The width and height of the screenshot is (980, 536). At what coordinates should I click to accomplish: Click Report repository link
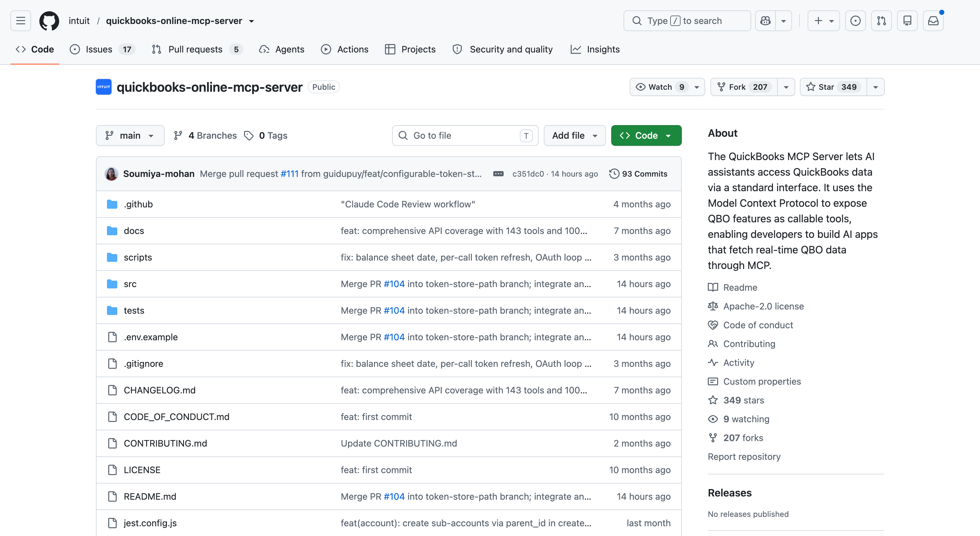click(x=744, y=457)
